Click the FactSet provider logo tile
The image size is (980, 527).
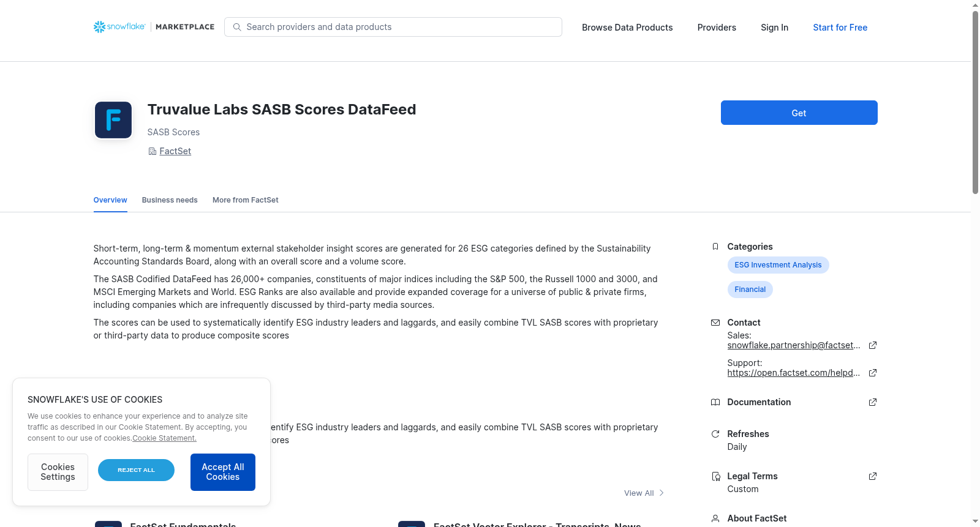click(x=113, y=120)
